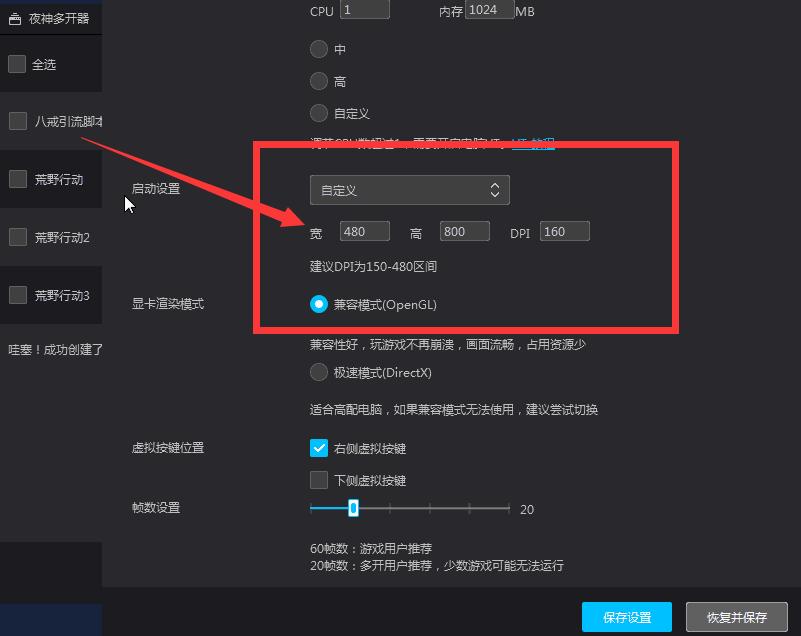Image resolution: width=801 pixels, height=636 pixels.
Task: Select 兼容模式(OpenGL) rendering mode
Action: click(x=318, y=306)
